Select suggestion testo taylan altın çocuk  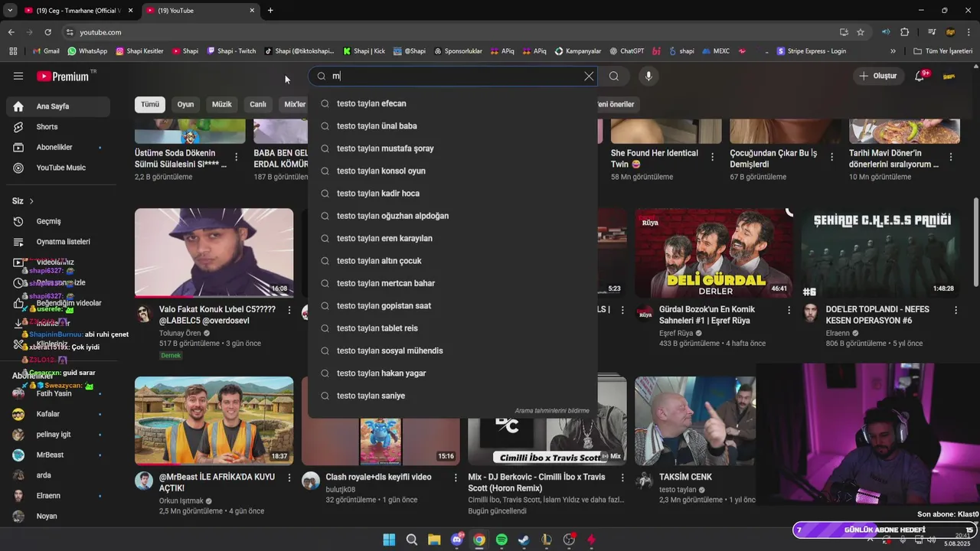[x=452, y=261]
